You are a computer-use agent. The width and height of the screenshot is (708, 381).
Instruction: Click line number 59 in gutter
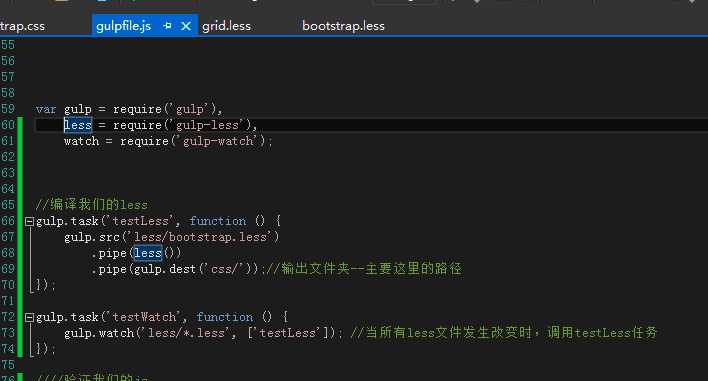pyautogui.click(x=8, y=109)
